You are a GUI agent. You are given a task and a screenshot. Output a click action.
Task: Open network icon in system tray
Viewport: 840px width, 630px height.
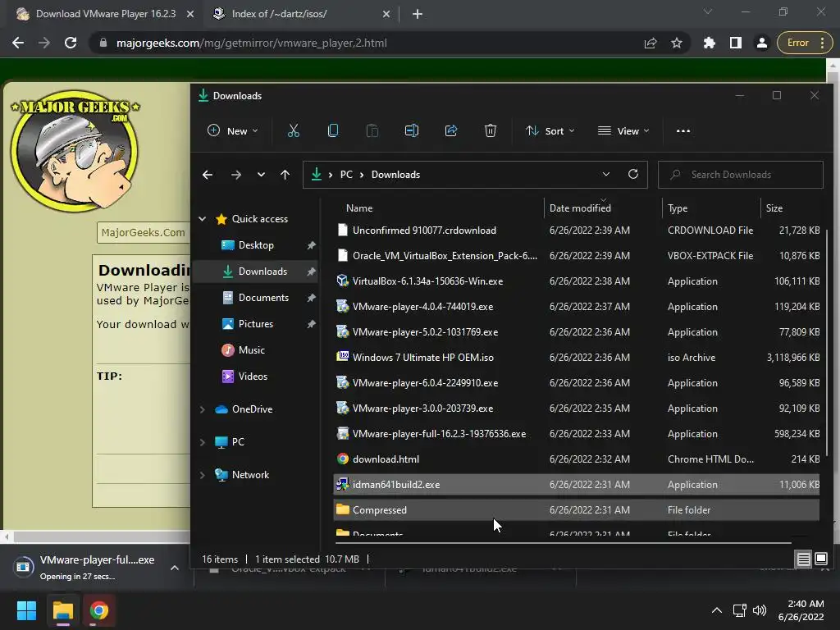point(740,610)
